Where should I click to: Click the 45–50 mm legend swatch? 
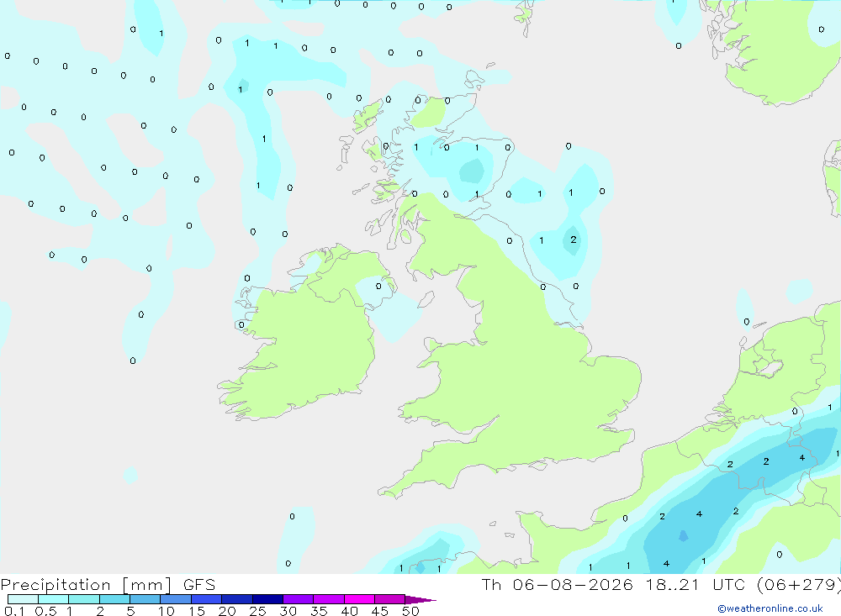tap(390, 599)
